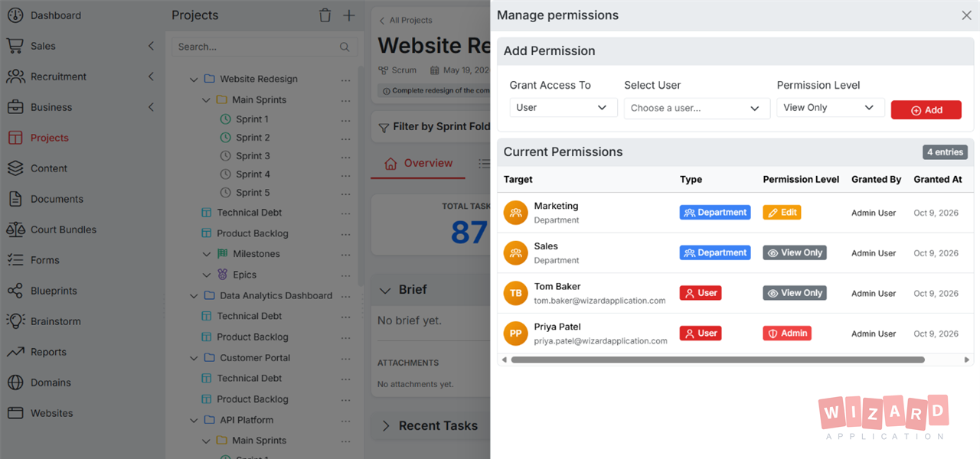Open the Websites browser icon
Viewport: 980px width, 459px height.
coord(15,413)
